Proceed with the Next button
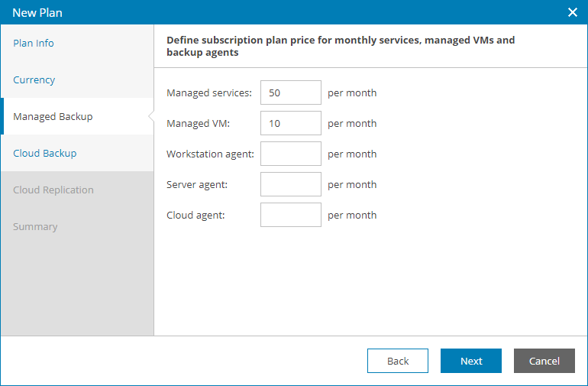The image size is (588, 386). click(470, 362)
